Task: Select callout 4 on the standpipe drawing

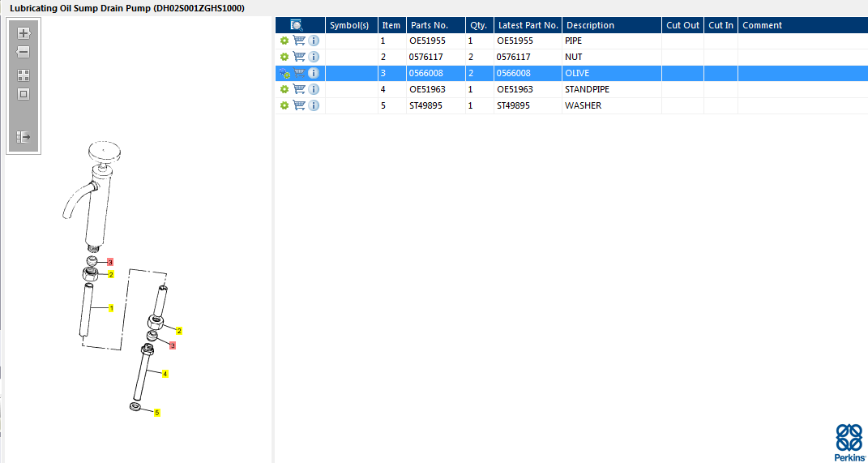Action: (165, 374)
